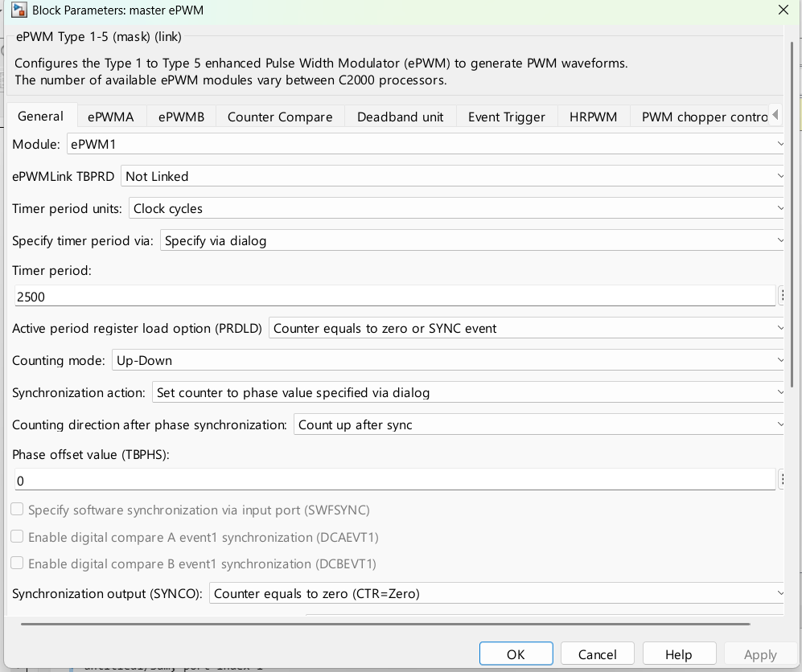
Task: Expand the Counting mode Up-Down dropdown
Action: click(x=448, y=360)
